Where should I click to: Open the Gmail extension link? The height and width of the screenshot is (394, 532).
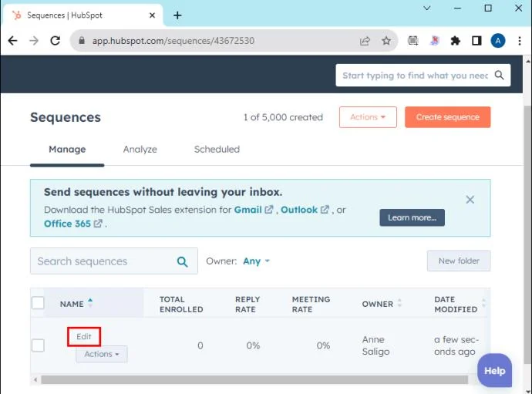point(247,210)
